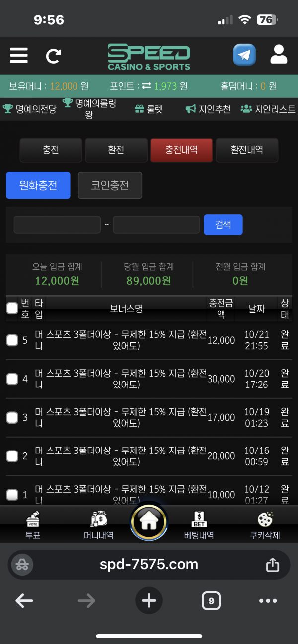This screenshot has height=644, width=298.
Task: Open 베팅내역 betting history icon
Action: [x=199, y=520]
